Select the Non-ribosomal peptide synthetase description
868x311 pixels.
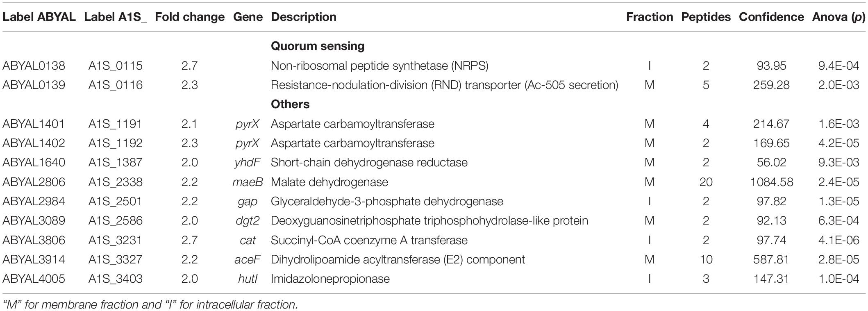click(x=379, y=66)
